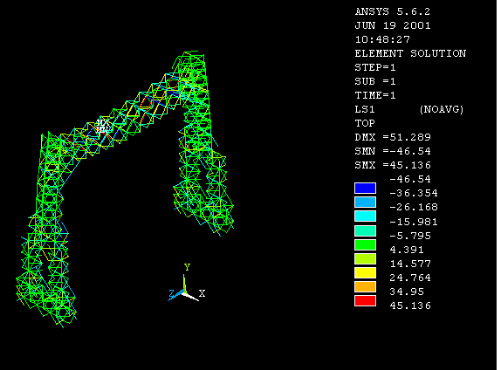Click the DMX =51.289 displacement value
497x370 pixels.
point(393,137)
